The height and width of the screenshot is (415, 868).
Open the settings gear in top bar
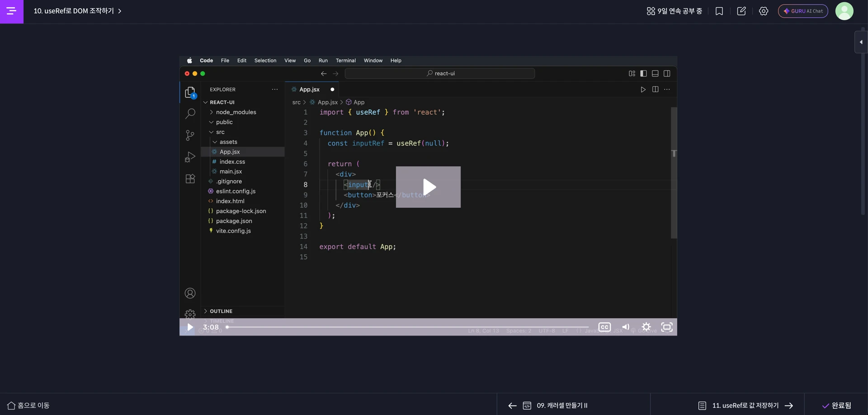(764, 11)
